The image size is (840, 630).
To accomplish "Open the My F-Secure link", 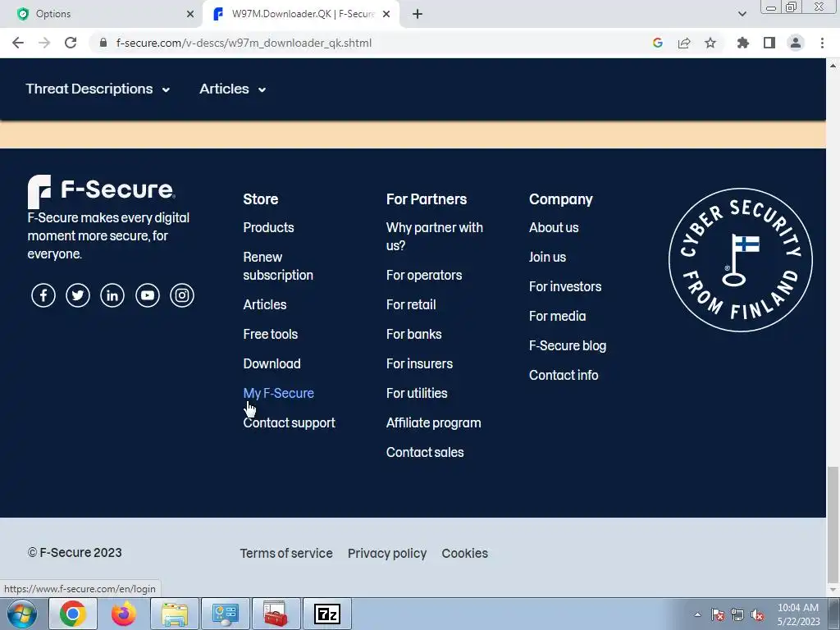I will click(279, 393).
